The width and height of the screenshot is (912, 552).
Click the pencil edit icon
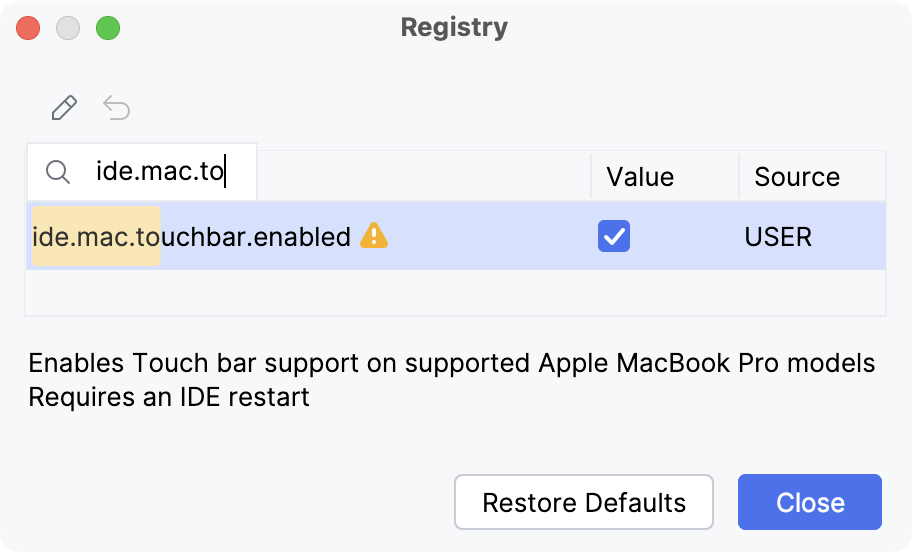64,108
